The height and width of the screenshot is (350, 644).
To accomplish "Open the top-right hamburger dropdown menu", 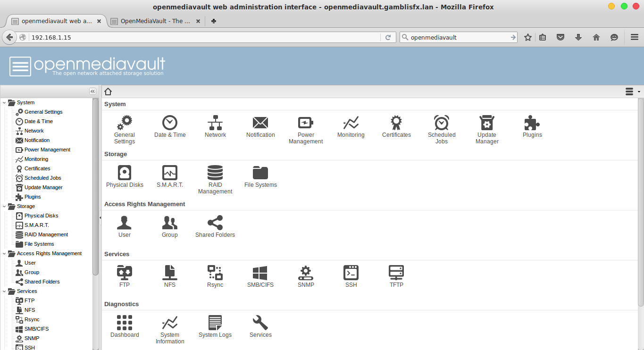I will point(631,91).
